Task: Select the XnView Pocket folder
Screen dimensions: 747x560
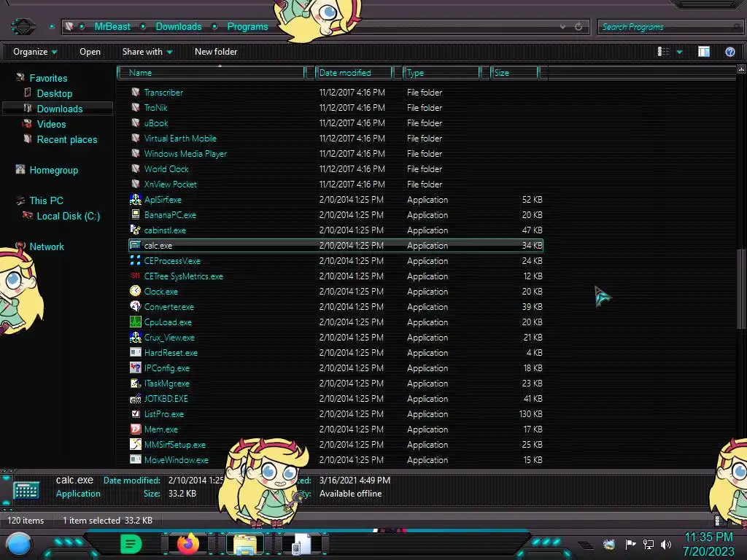Action: click(336, 184)
